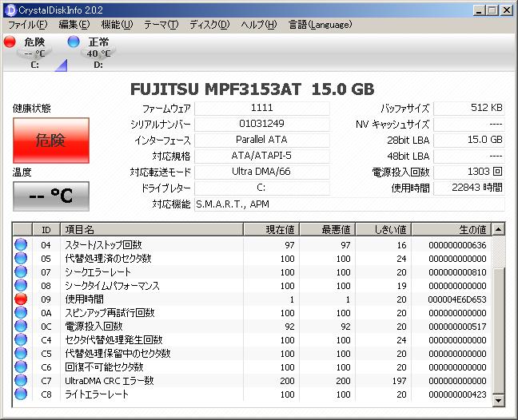Select the 使用時間 attribute row name

coord(84,299)
